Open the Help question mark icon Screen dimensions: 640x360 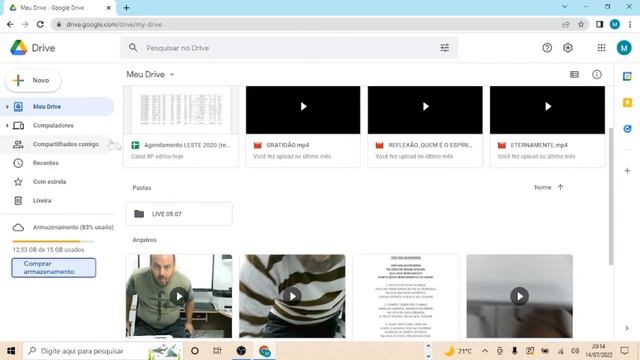547,48
